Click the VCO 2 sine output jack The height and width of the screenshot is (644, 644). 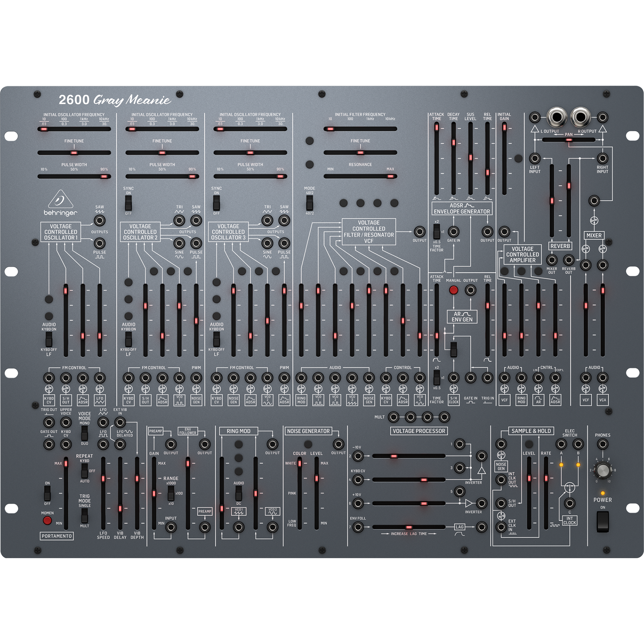click(x=179, y=243)
